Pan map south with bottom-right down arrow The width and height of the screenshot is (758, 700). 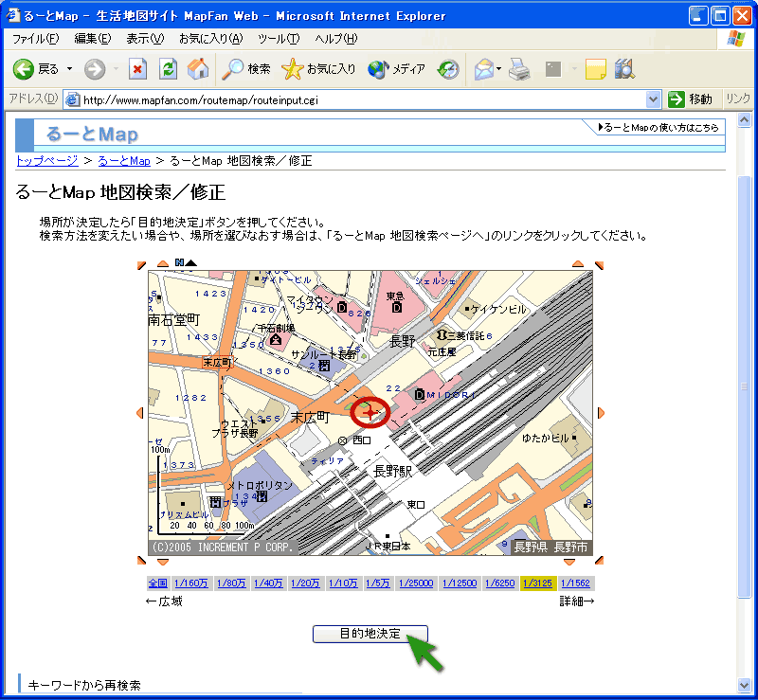(x=569, y=563)
